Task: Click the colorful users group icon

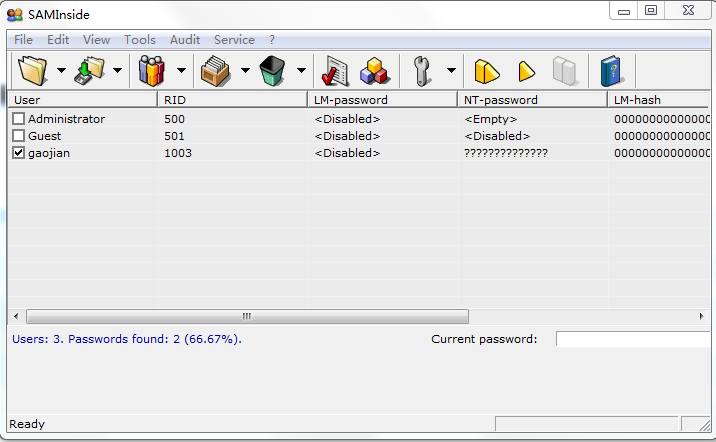Action: [x=152, y=71]
